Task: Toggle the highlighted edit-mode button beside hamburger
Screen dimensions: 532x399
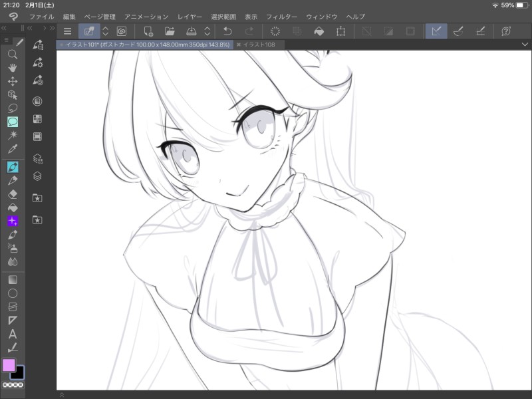Action: (89, 31)
